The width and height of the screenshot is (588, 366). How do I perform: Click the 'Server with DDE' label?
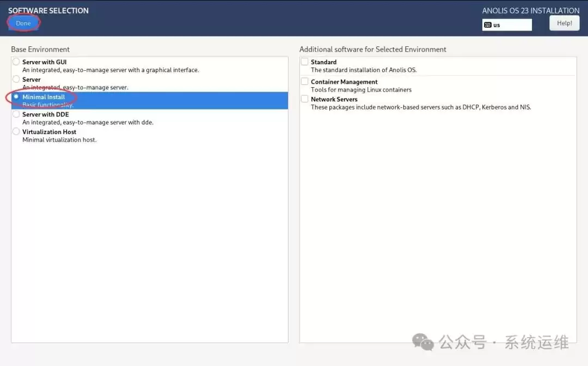[45, 114]
